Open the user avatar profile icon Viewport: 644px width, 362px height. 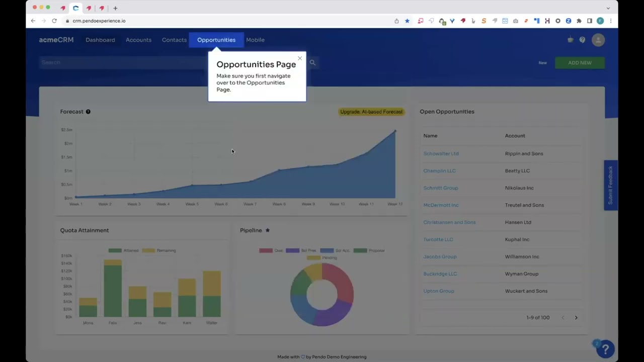coord(598,40)
